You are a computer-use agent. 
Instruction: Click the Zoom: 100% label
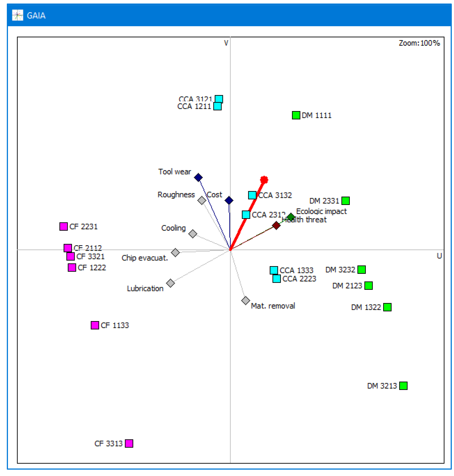pyautogui.click(x=419, y=43)
